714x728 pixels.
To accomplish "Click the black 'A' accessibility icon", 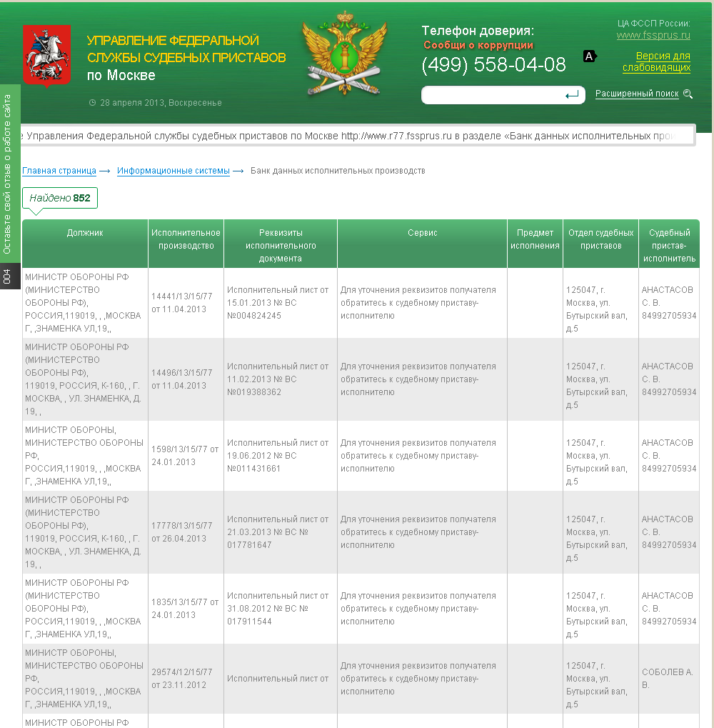I will point(589,56).
